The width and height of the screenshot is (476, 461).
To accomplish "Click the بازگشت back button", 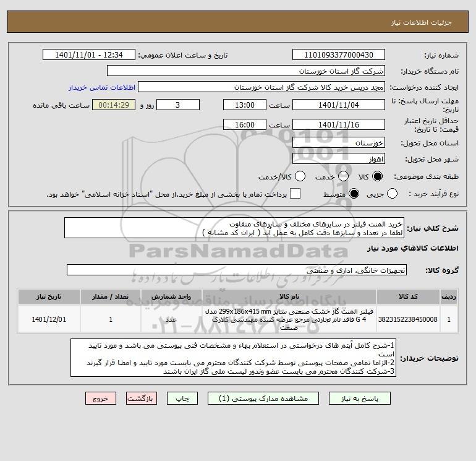I will [x=142, y=399].
